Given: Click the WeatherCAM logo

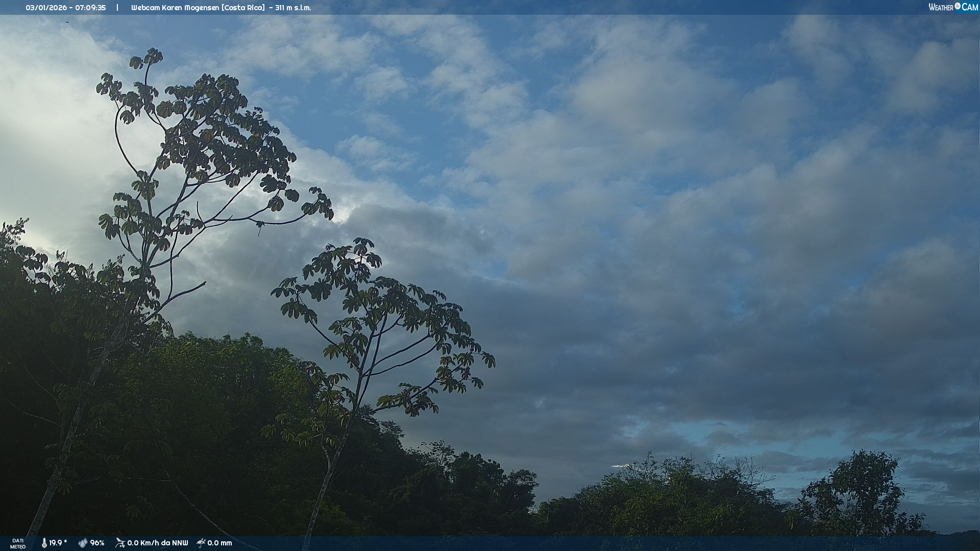Looking at the screenshot, I should pyautogui.click(x=953, y=7).
